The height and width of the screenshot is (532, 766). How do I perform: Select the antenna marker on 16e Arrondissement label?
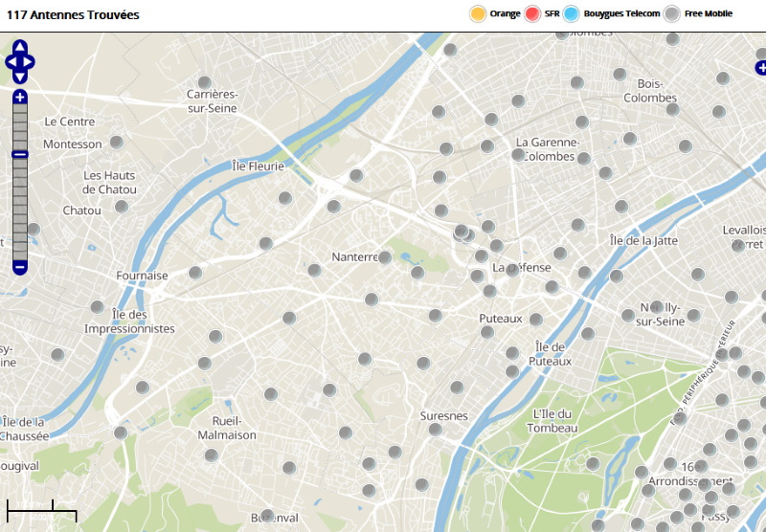[700, 466]
